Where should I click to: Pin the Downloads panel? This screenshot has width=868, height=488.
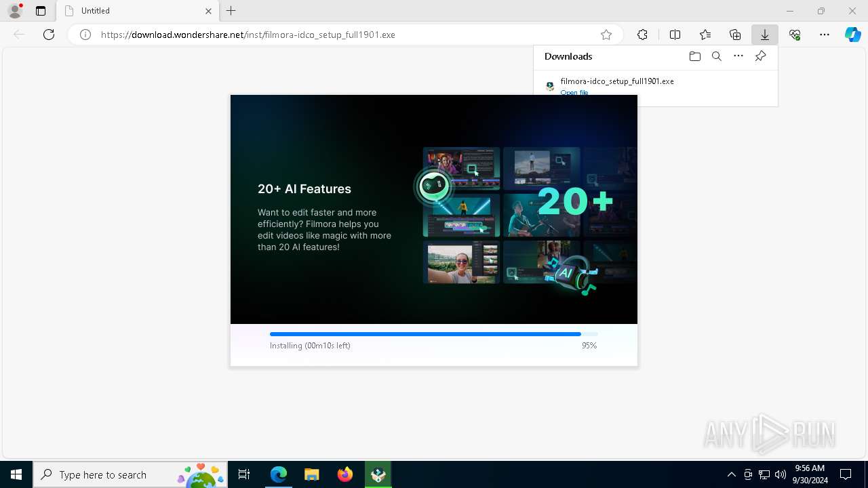pyautogui.click(x=760, y=56)
